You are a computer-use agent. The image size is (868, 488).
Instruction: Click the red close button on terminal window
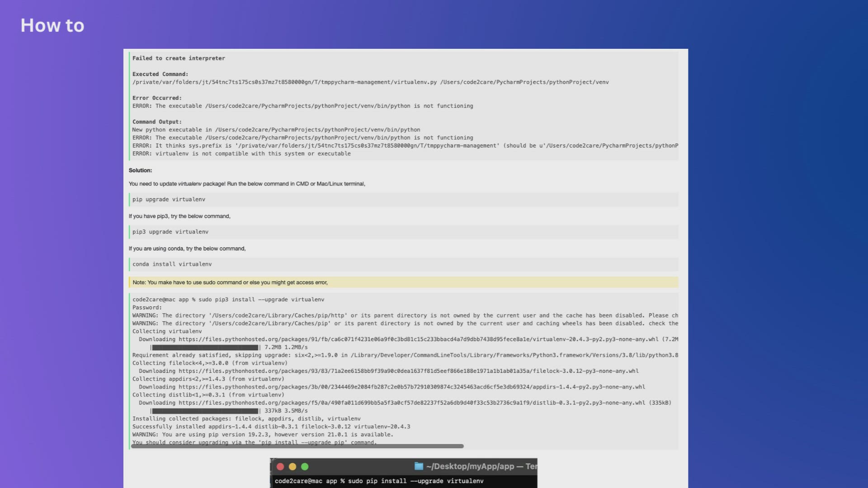[x=280, y=467]
